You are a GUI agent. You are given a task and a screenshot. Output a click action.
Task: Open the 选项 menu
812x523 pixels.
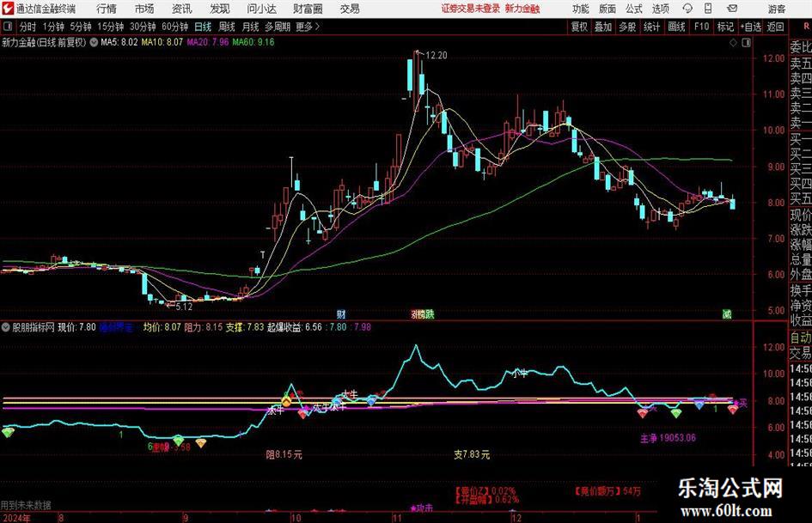[x=660, y=9]
